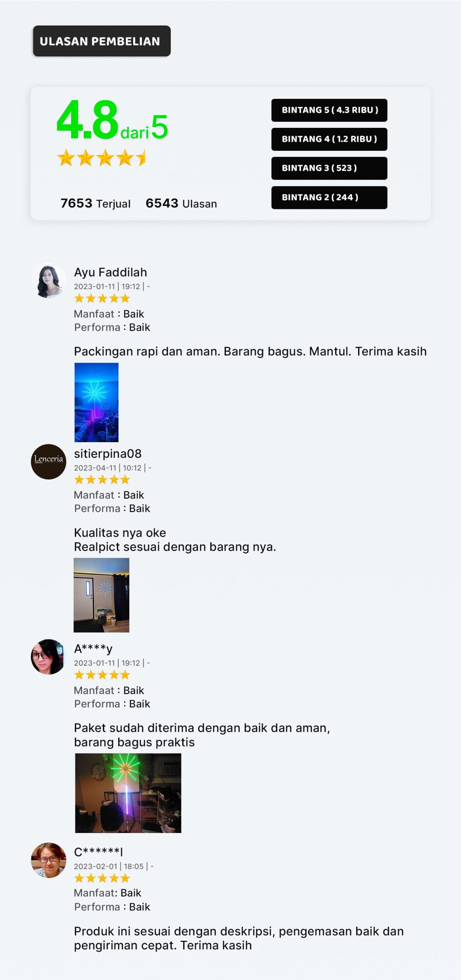461x980 pixels.
Task: Click C******l's five-star rating
Action: [x=102, y=878]
